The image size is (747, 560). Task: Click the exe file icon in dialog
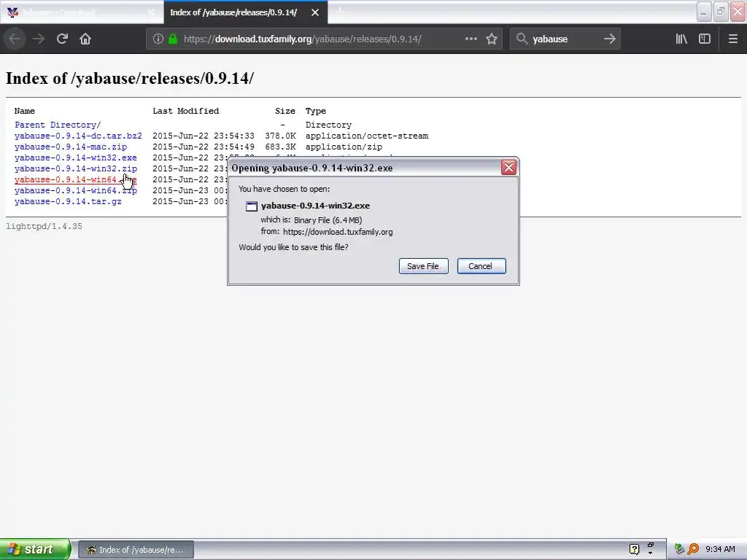click(x=252, y=206)
